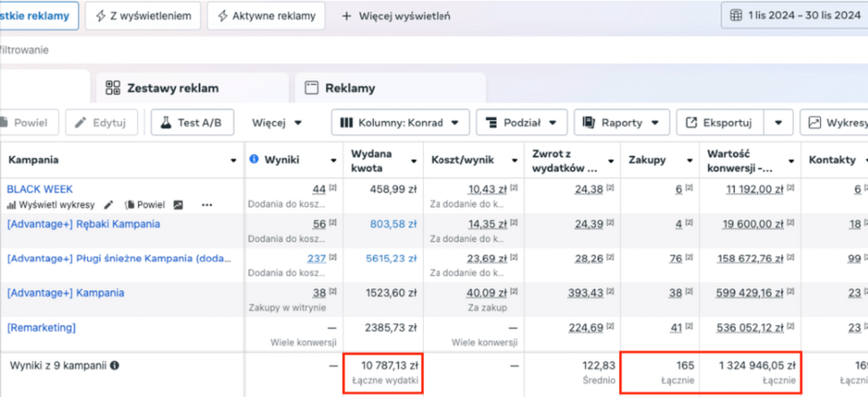Open the [Advantage+] Kampania link
The image size is (868, 397).
point(66,293)
